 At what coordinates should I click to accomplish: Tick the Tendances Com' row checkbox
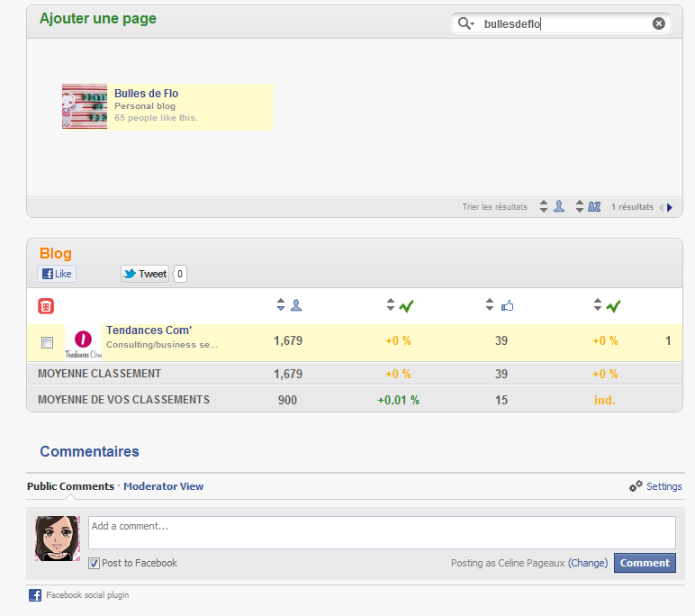coord(47,342)
